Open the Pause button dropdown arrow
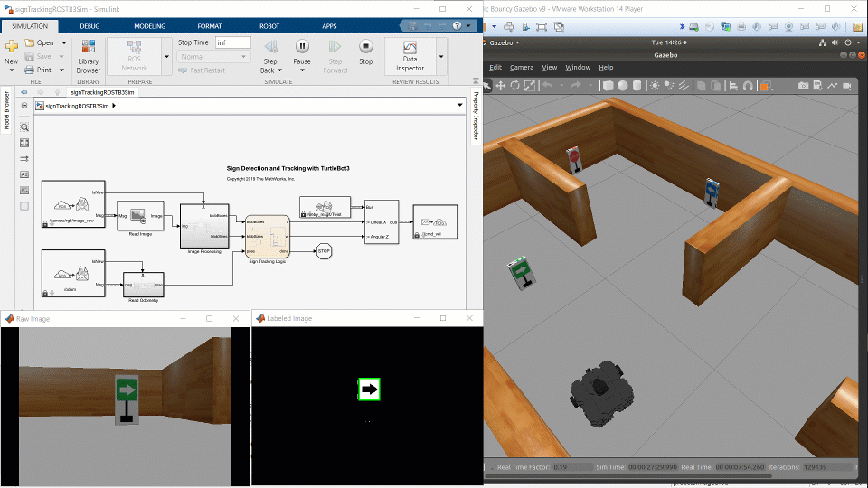Viewport: 868px width, 488px height. (x=302, y=70)
